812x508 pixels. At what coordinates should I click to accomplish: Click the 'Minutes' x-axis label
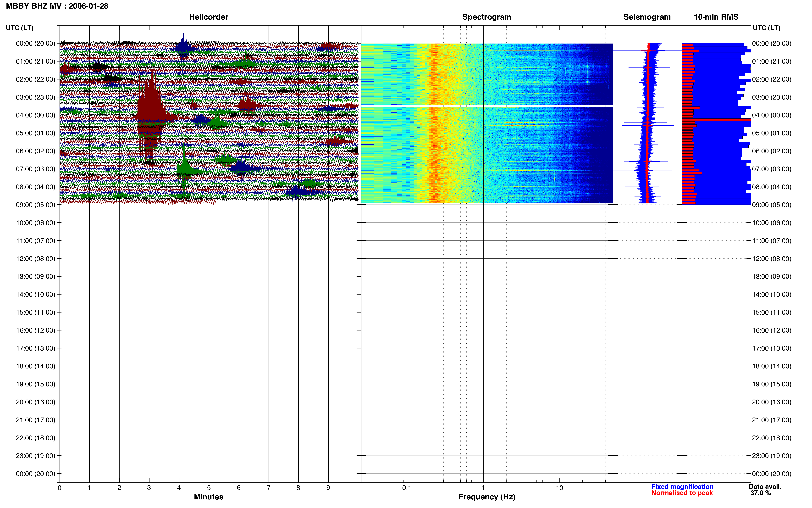tap(209, 497)
